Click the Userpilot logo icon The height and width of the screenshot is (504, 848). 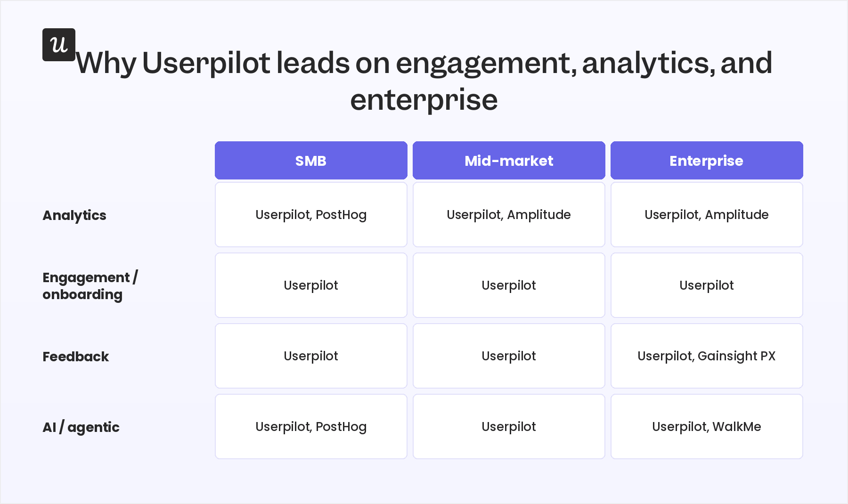coord(59,45)
